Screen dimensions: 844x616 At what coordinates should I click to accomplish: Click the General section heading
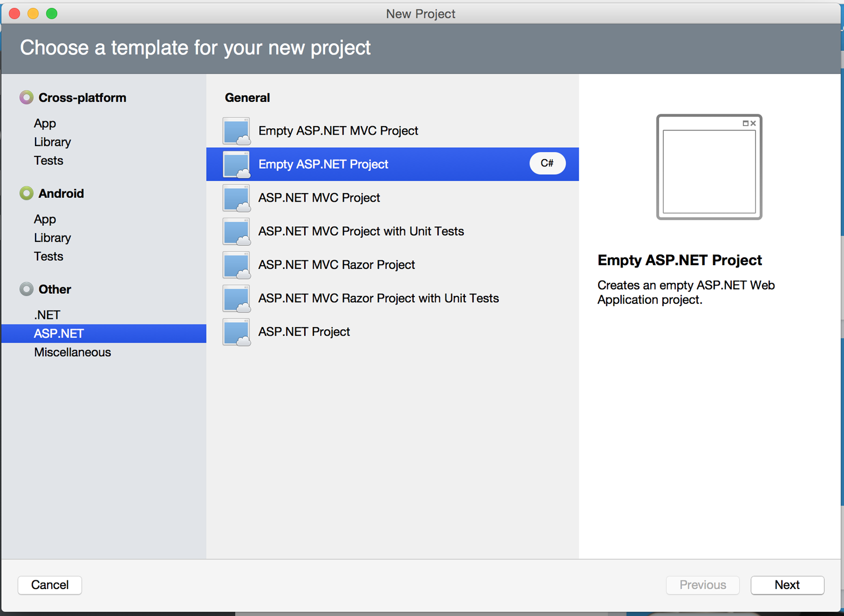tap(248, 98)
